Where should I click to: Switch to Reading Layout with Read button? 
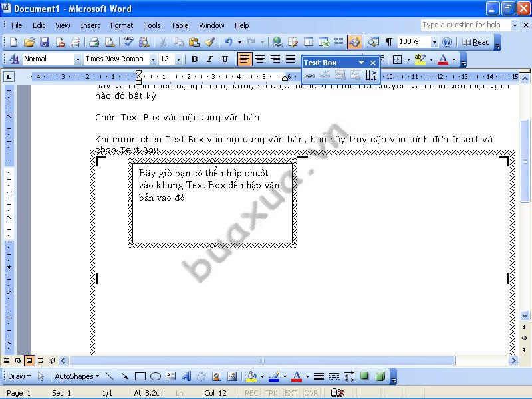point(476,42)
